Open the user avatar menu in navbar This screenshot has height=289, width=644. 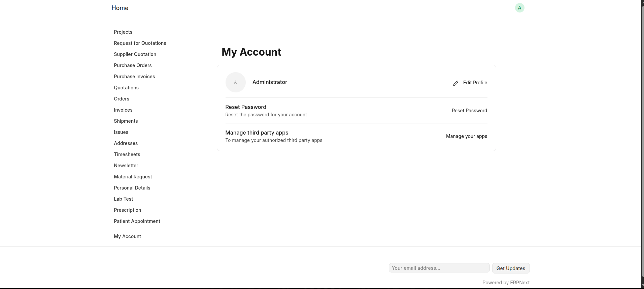point(519,8)
